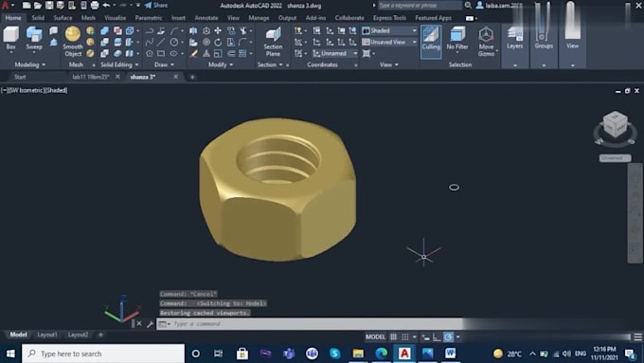644x363 pixels.
Task: Apply solid Union in Solid Editing
Action: coord(105,31)
